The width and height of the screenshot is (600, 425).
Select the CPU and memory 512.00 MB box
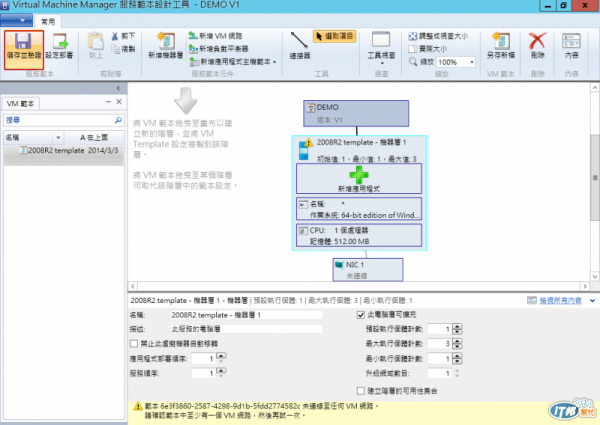point(359,235)
